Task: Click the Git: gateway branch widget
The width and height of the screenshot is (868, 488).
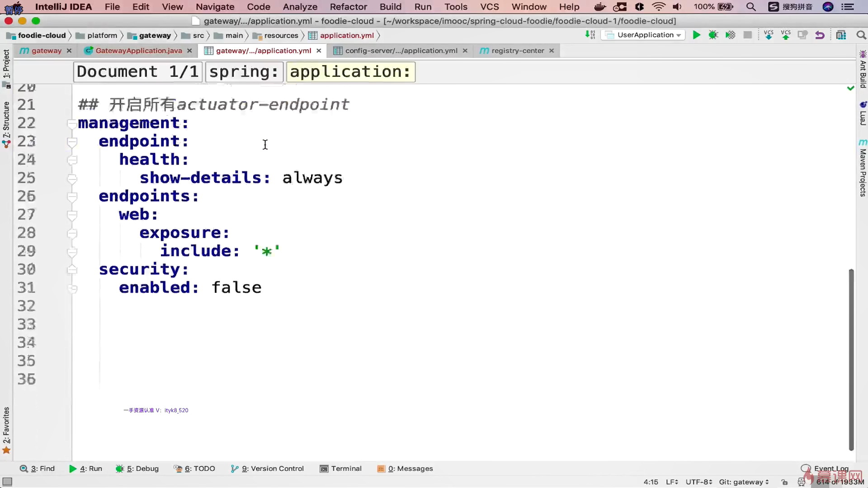Action: [744, 482]
